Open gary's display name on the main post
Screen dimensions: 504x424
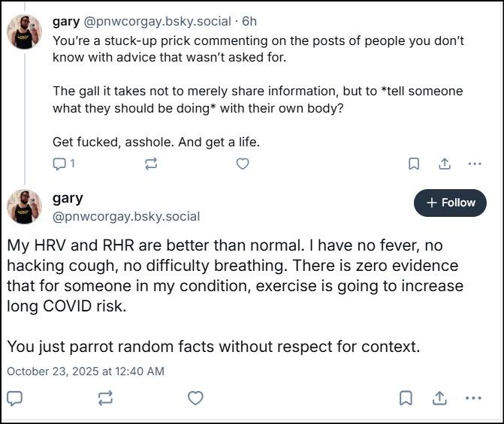tap(68, 199)
